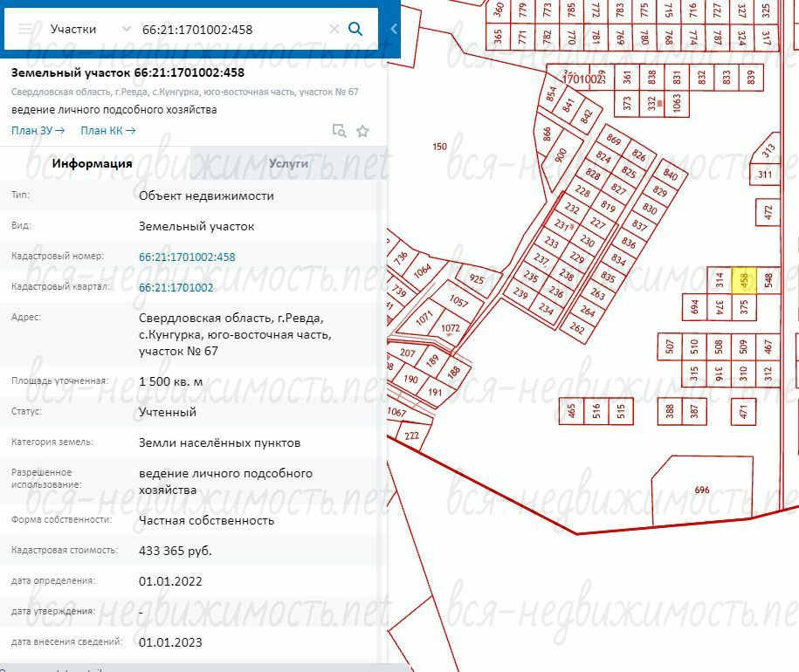Select parcel 548 on map
This screenshot has width=799, height=672.
click(x=768, y=280)
